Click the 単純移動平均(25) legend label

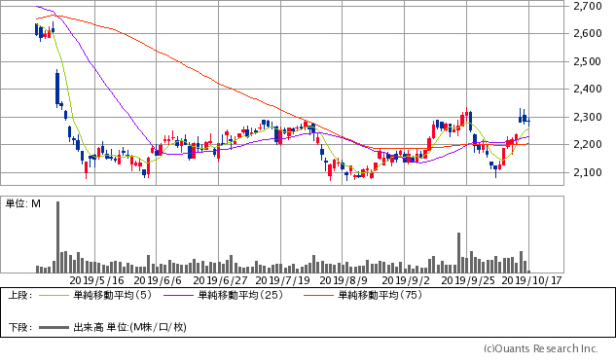(x=240, y=295)
